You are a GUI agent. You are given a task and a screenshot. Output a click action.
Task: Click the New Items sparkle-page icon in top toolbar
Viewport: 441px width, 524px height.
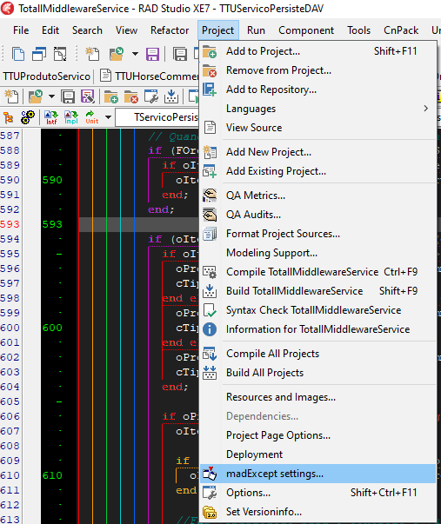tap(92, 54)
